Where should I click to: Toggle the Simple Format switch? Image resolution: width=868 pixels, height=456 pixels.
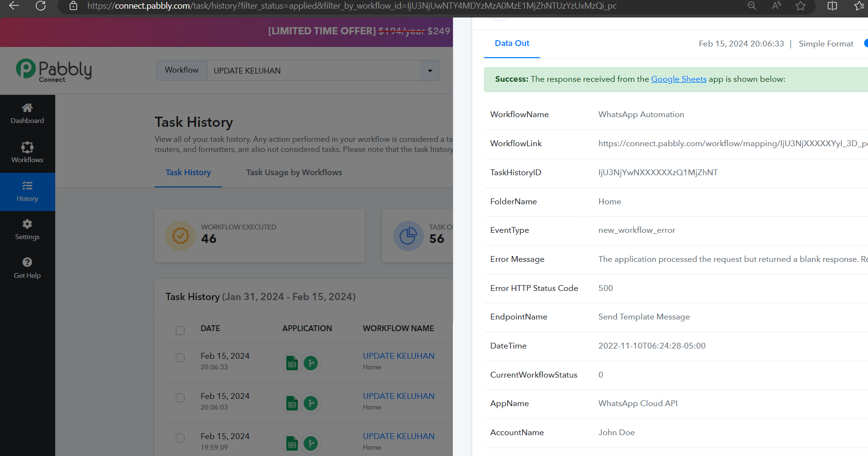(866, 43)
